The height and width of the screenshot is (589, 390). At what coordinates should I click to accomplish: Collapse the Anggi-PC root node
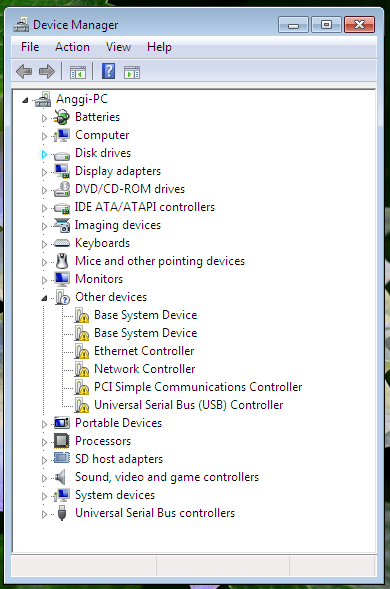click(x=25, y=100)
